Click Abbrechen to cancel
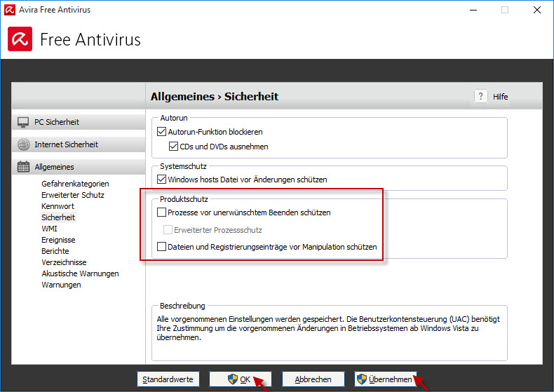 coord(313,379)
